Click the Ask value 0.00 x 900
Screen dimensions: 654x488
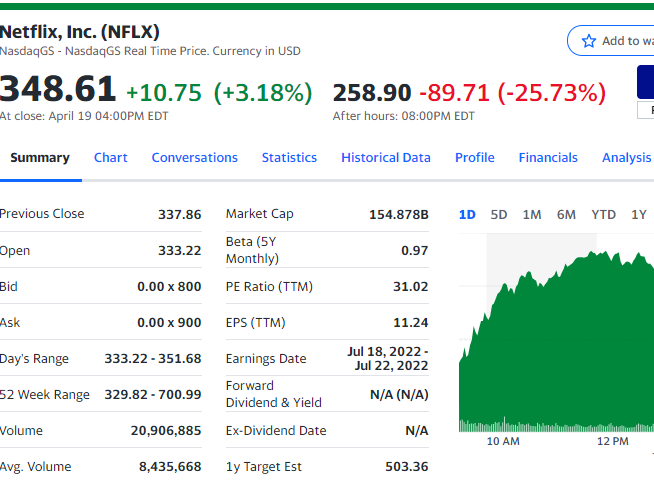[169, 322]
